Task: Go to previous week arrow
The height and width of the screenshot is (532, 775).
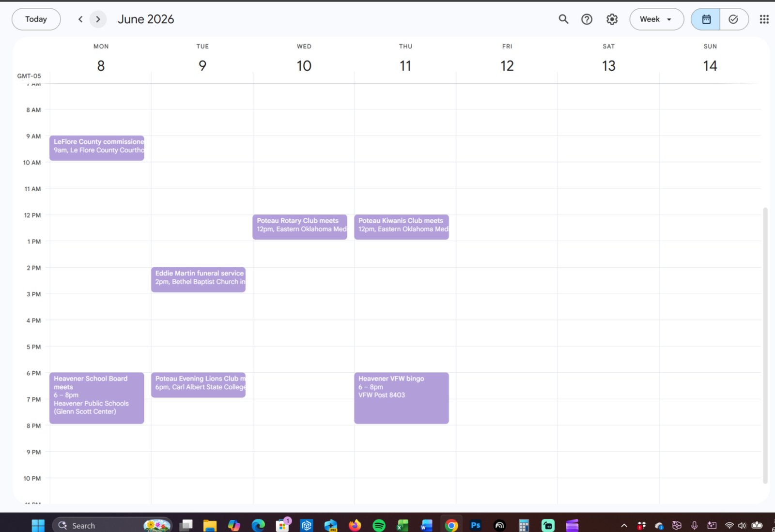Action: pos(80,19)
